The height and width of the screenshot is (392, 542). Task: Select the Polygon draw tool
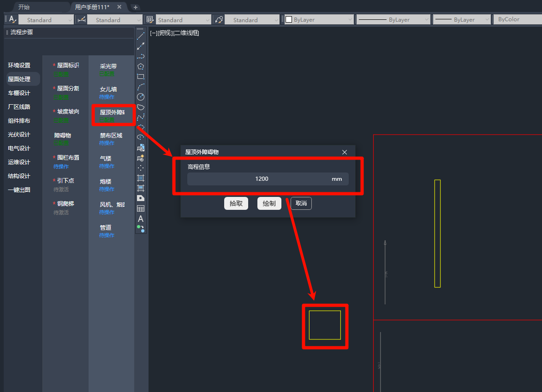tap(141, 66)
